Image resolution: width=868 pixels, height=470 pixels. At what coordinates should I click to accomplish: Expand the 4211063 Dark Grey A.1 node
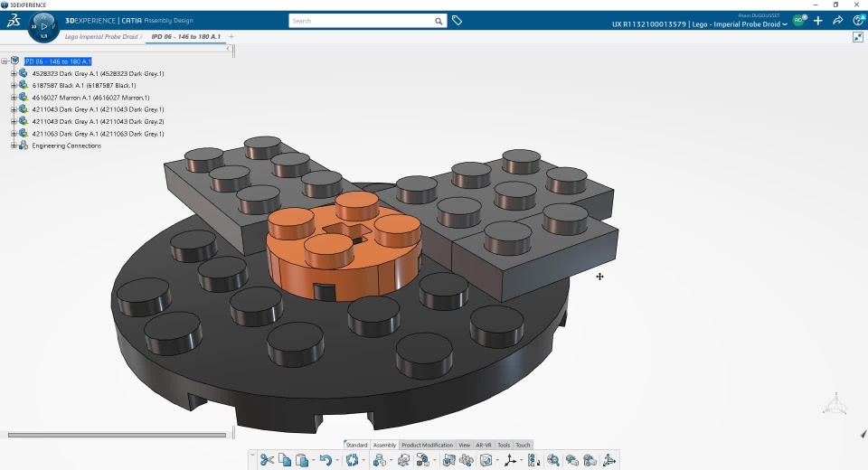(x=14, y=134)
